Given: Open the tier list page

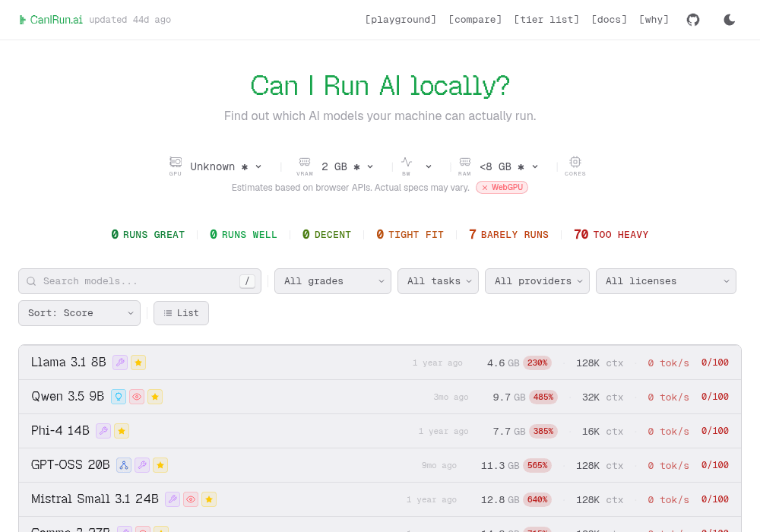Looking at the screenshot, I should [x=546, y=20].
